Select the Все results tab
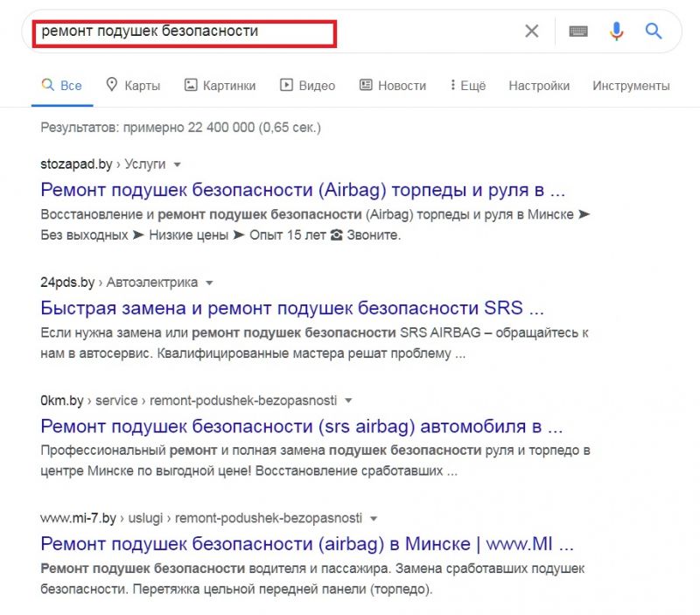This screenshot has width=700, height=615. pyautogui.click(x=62, y=86)
